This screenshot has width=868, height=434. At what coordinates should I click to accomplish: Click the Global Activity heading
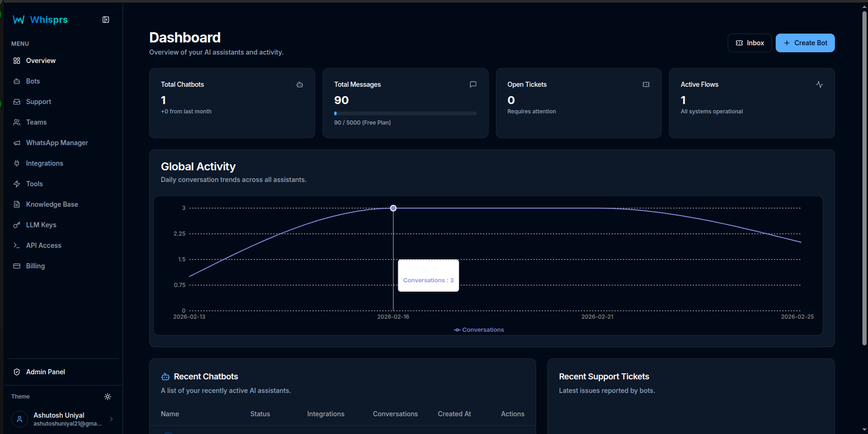(198, 167)
